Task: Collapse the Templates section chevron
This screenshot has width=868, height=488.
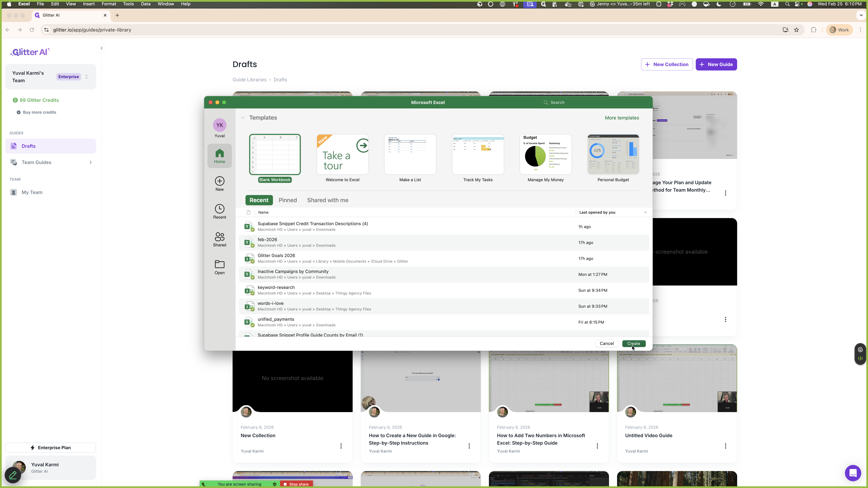Action: [x=243, y=118]
